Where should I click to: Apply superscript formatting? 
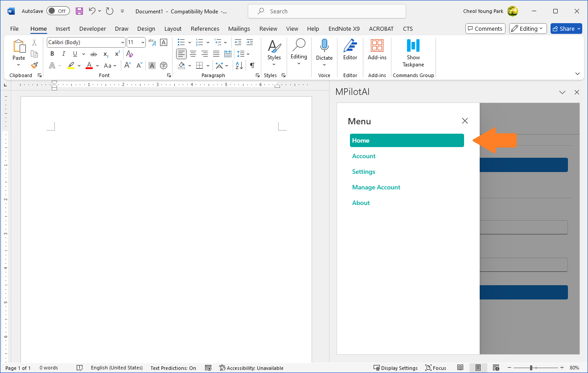pyautogui.click(x=117, y=54)
